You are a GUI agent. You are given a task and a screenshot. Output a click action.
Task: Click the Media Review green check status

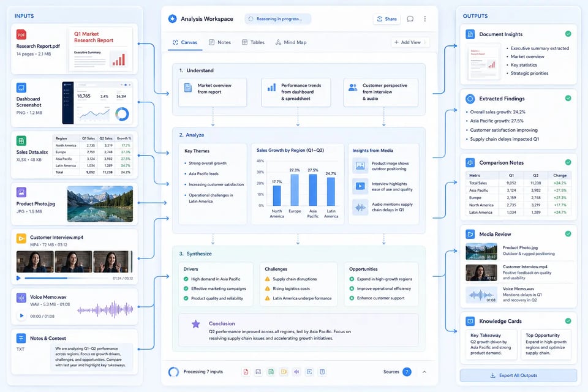click(568, 234)
